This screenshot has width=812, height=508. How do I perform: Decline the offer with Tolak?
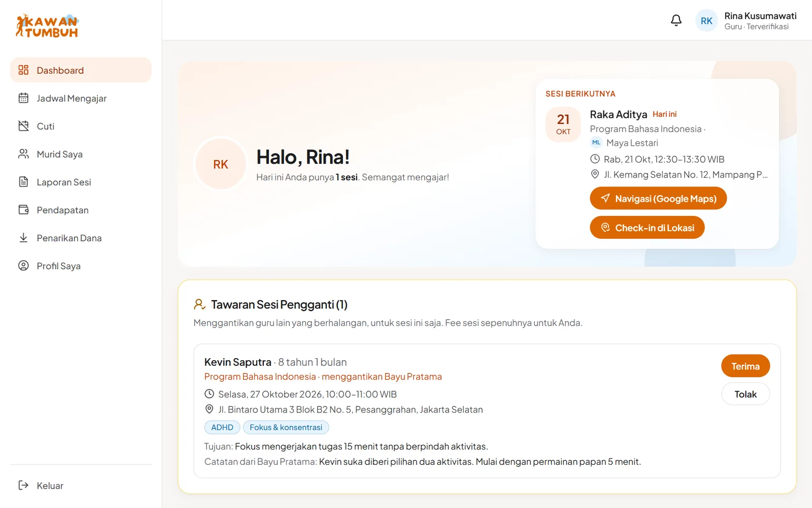pos(746,394)
